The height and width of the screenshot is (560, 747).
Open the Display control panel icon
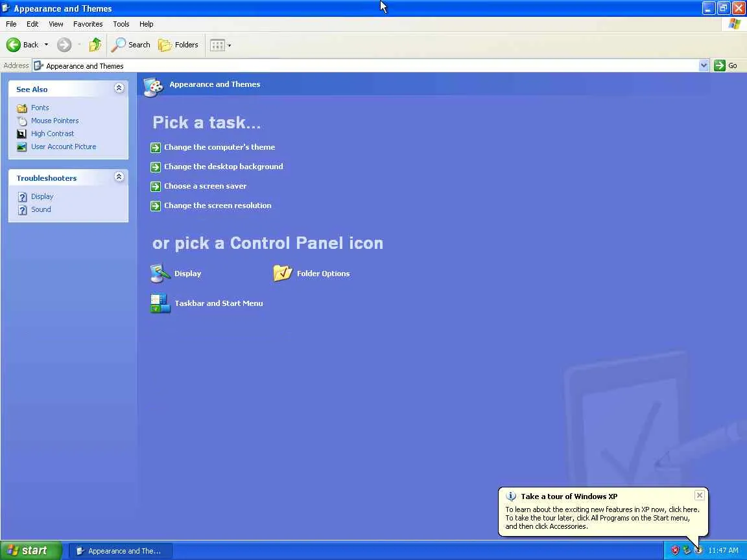[160, 274]
